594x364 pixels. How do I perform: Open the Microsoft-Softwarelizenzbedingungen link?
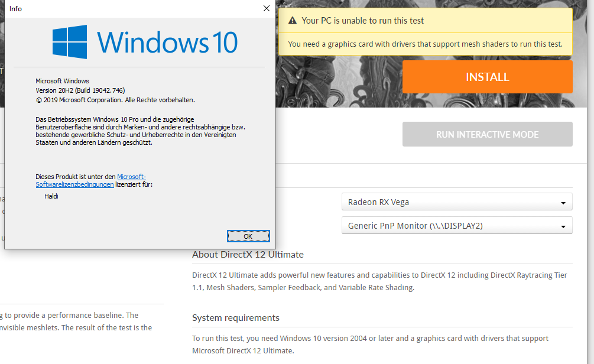91,181
